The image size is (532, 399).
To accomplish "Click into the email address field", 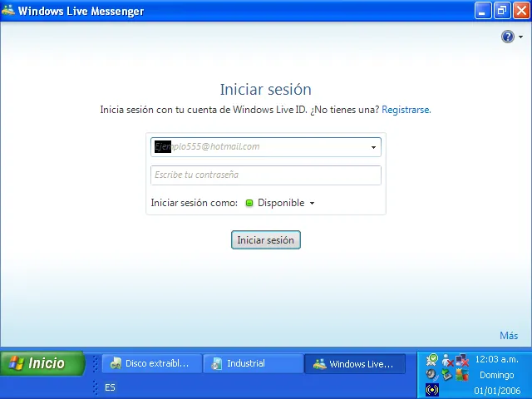I will coord(266,147).
